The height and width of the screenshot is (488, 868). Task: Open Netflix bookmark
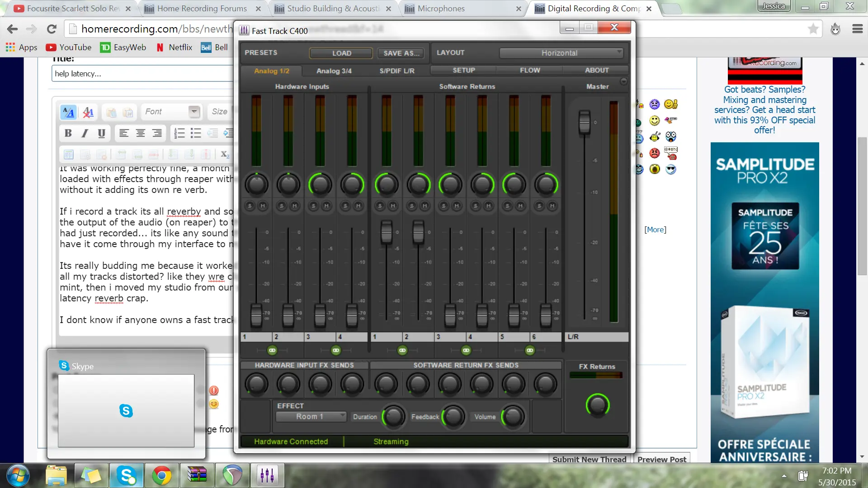click(x=174, y=47)
